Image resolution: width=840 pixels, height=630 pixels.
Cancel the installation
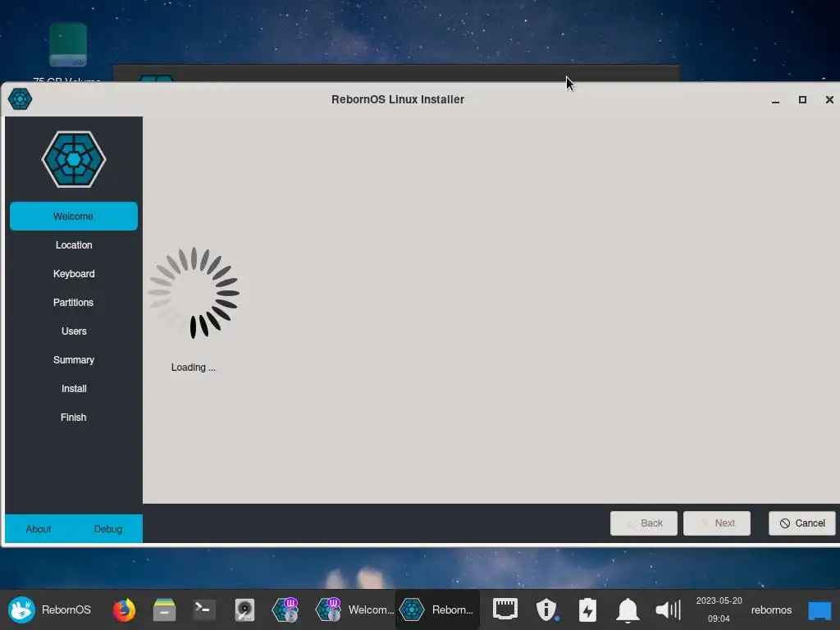click(x=802, y=523)
